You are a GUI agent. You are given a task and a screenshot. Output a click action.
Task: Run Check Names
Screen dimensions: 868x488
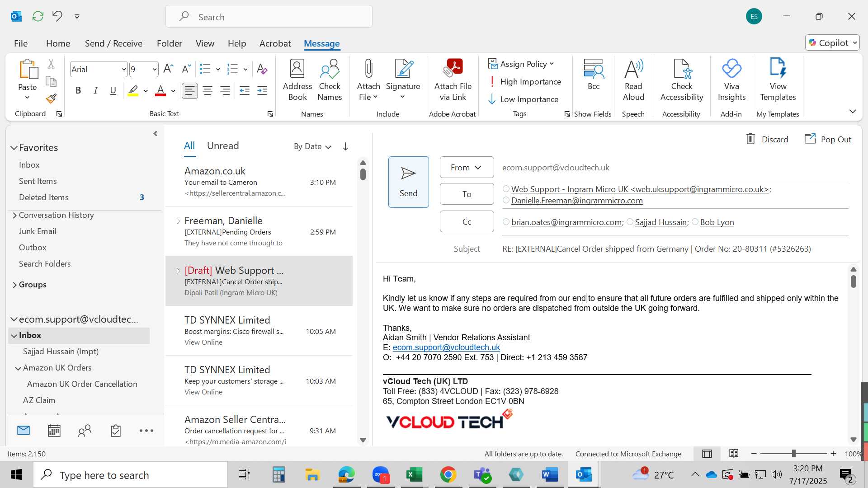tap(330, 80)
